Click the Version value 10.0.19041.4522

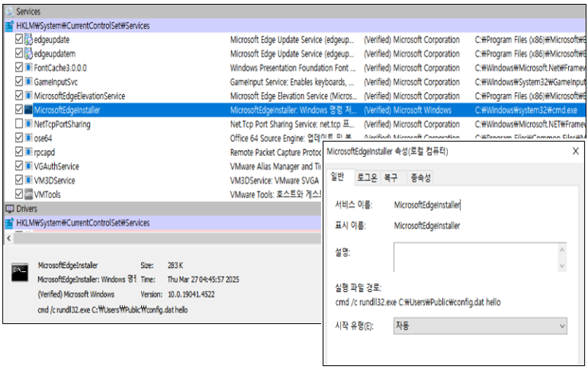(191, 294)
